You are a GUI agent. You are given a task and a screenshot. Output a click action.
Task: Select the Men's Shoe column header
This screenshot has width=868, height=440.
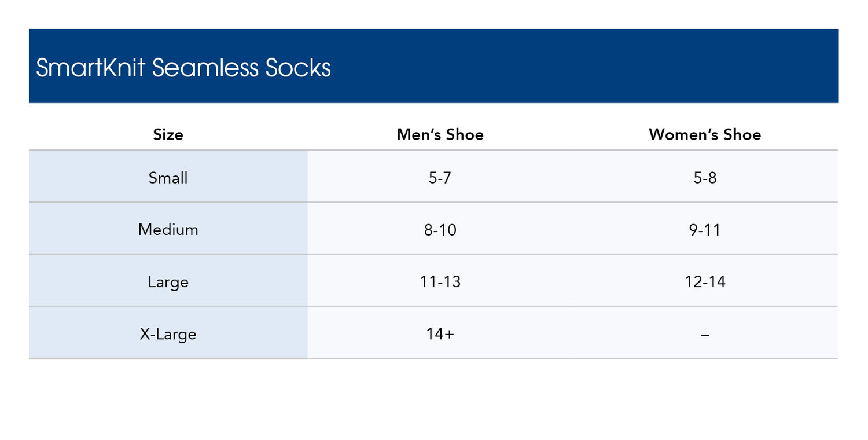[440, 135]
